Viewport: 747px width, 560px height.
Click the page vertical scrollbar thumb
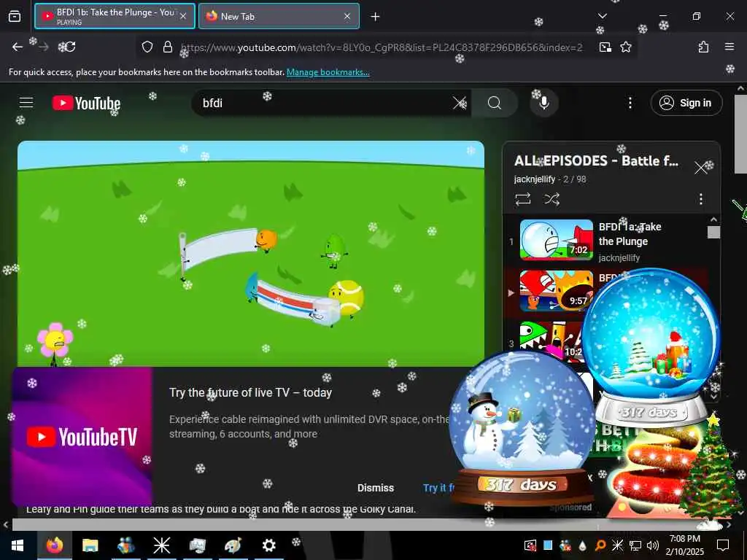point(741,133)
